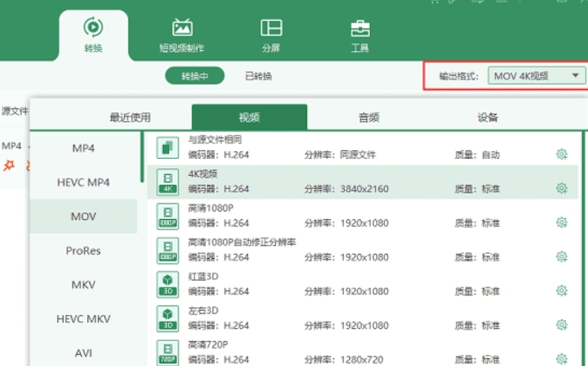588x366 pixels.
Task: Select the 红蓝3D preset title
Action: point(203,276)
